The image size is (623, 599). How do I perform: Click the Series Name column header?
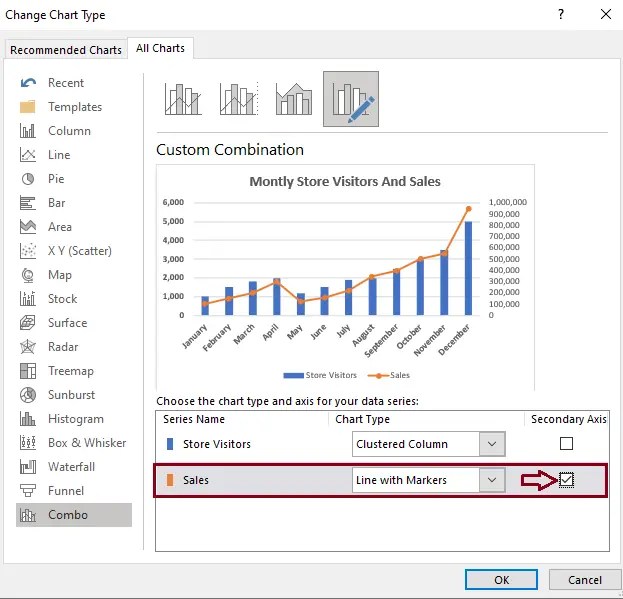tap(194, 419)
